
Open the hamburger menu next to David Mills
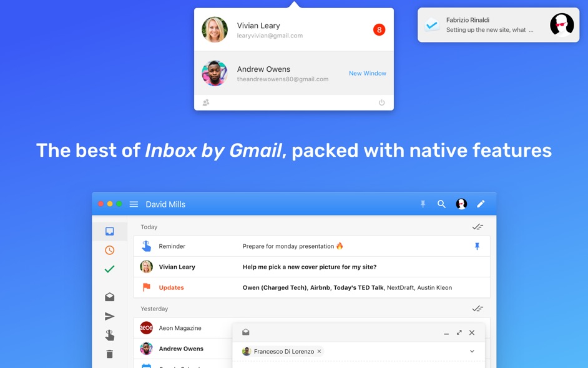coord(134,204)
